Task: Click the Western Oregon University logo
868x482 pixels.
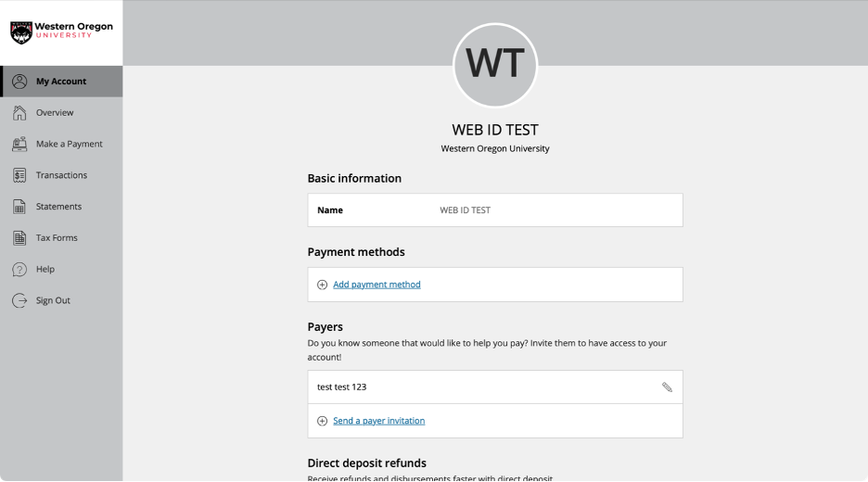Action: coord(61,32)
